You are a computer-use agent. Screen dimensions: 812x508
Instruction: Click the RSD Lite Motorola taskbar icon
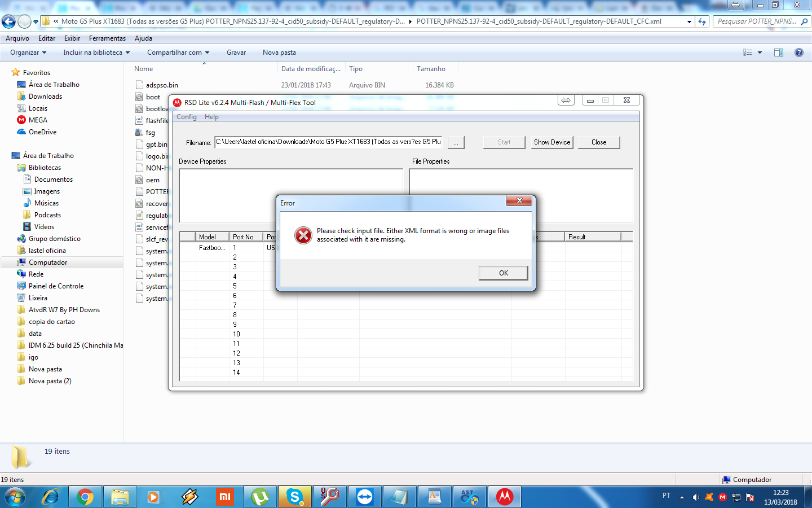pos(505,497)
